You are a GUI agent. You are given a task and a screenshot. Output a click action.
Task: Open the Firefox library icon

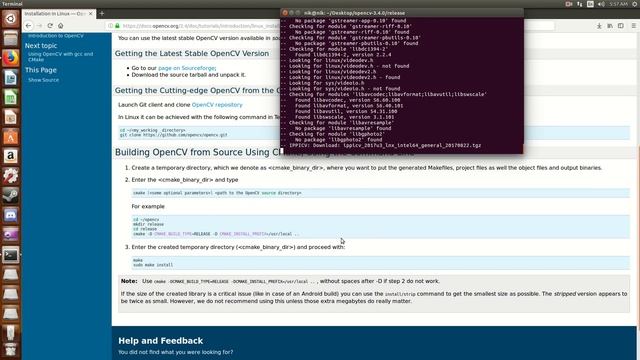(x=610, y=26)
